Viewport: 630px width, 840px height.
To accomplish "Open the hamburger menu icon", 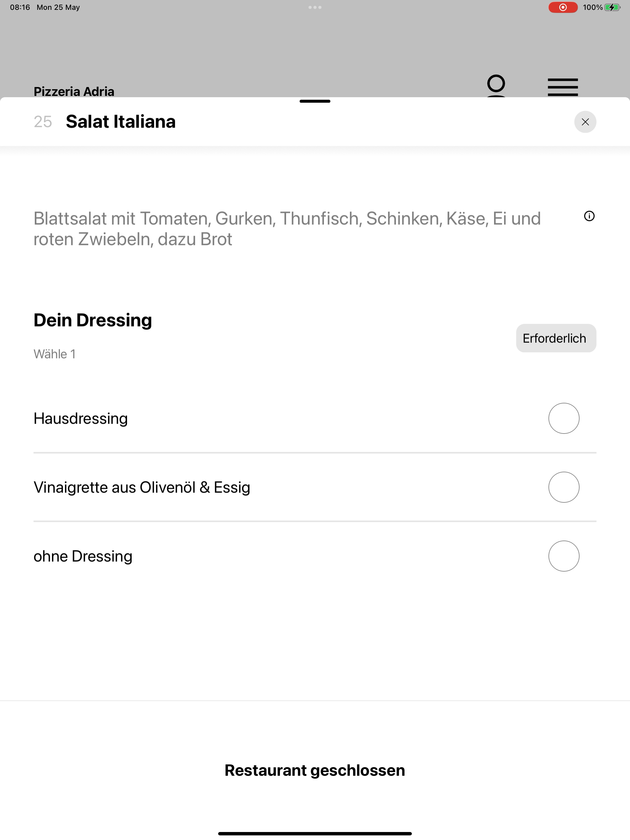I will pos(563,87).
